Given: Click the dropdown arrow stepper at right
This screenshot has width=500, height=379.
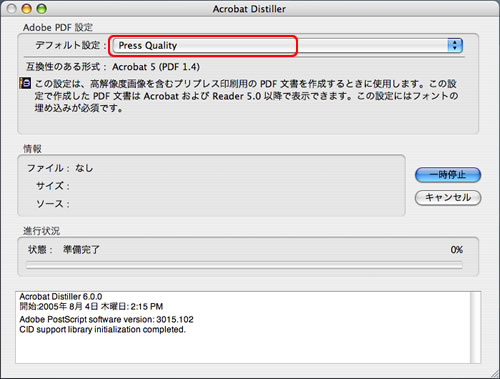Looking at the screenshot, I should point(455,45).
